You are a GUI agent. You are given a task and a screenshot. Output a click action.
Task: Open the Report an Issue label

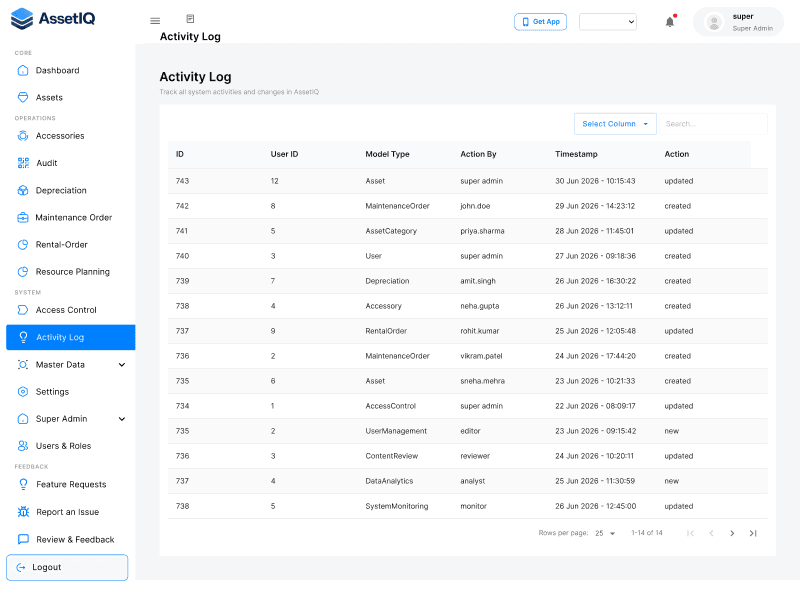pyautogui.click(x=67, y=512)
